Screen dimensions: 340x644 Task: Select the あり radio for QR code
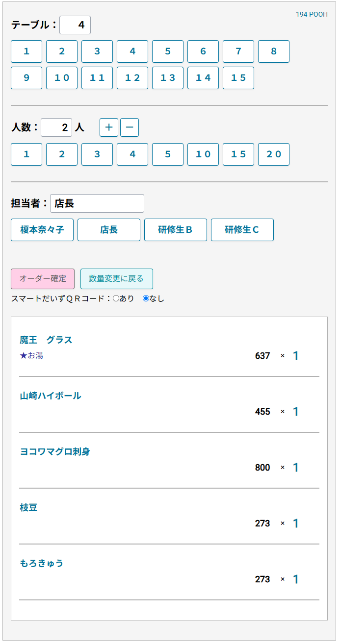(116, 298)
